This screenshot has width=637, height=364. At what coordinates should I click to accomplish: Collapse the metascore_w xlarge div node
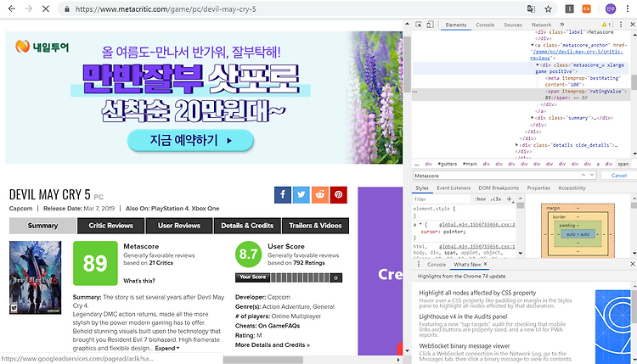pos(537,65)
